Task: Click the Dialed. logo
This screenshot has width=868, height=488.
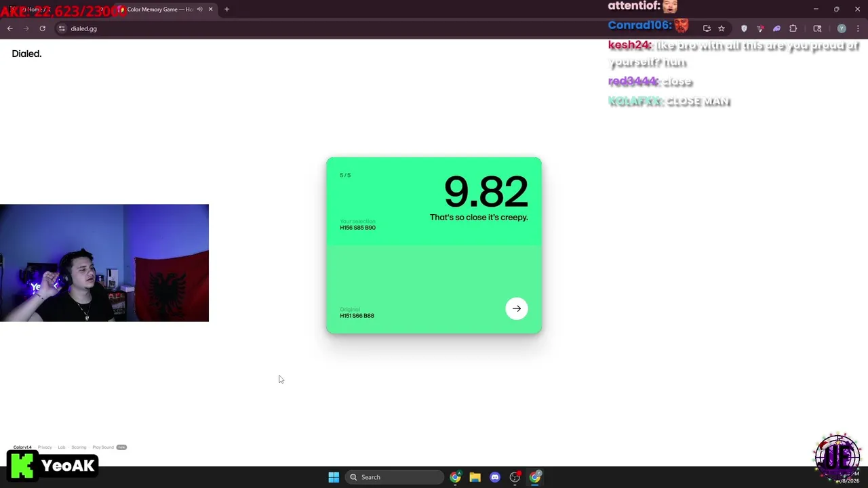Action: (x=26, y=54)
